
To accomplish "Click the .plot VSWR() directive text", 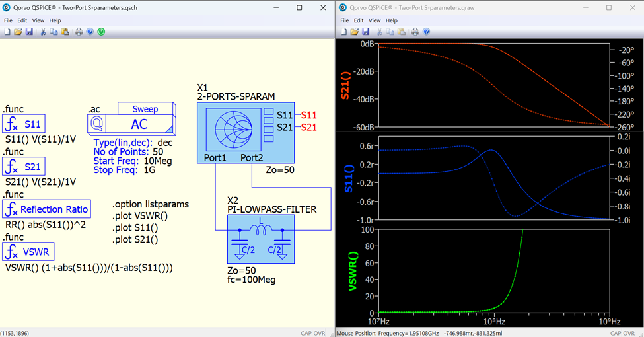I will [141, 216].
